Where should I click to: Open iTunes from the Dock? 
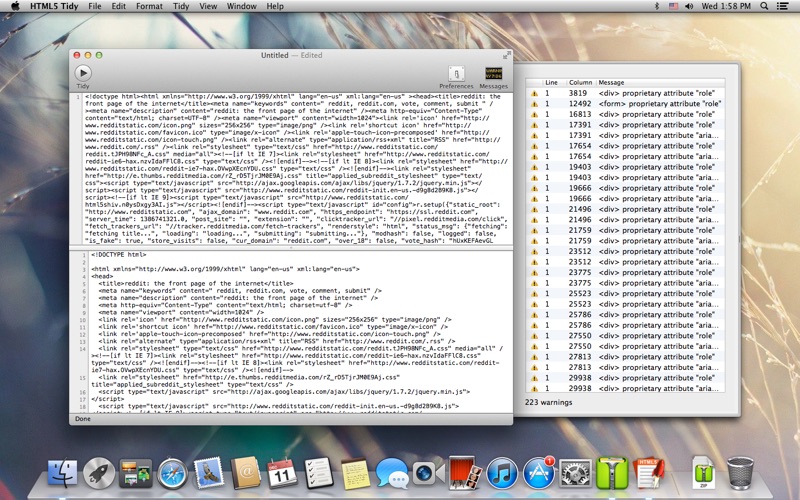(x=502, y=473)
